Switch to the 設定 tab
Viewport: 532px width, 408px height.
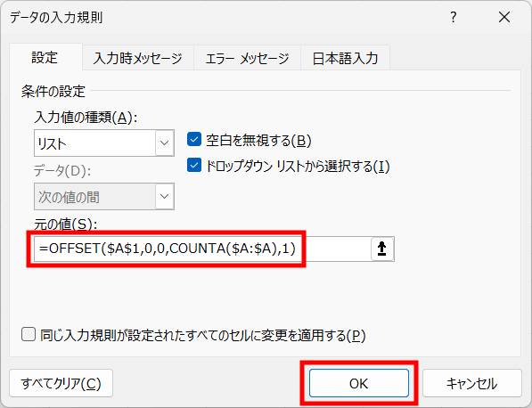45,57
